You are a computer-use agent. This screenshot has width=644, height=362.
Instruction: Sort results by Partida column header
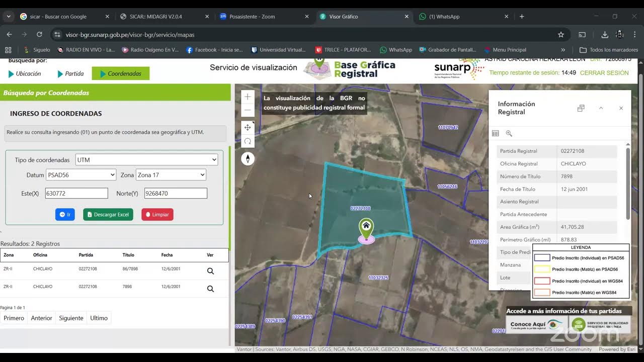(x=86, y=255)
